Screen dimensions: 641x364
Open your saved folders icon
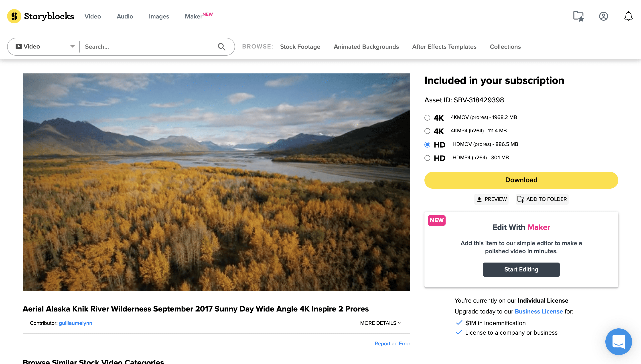pyautogui.click(x=578, y=16)
